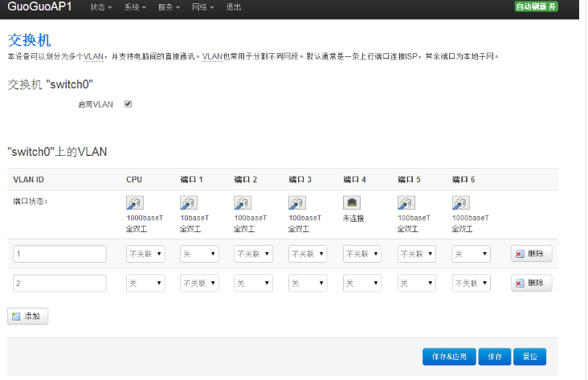The width and height of the screenshot is (588, 380).
Task: Open the 服务 menu
Action: (169, 7)
